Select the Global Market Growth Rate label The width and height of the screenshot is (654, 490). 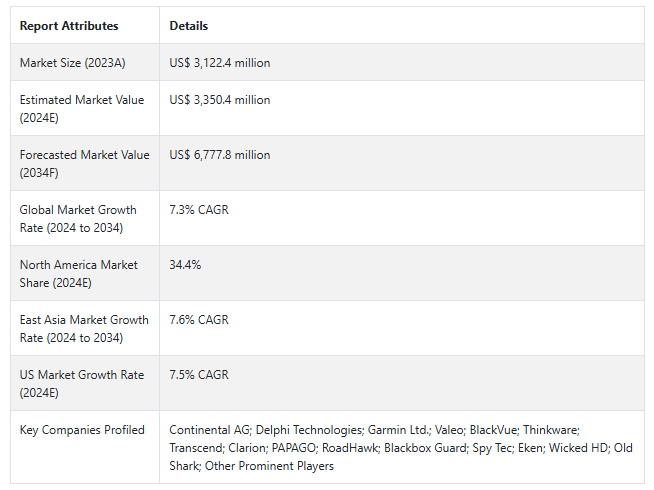coord(84,218)
